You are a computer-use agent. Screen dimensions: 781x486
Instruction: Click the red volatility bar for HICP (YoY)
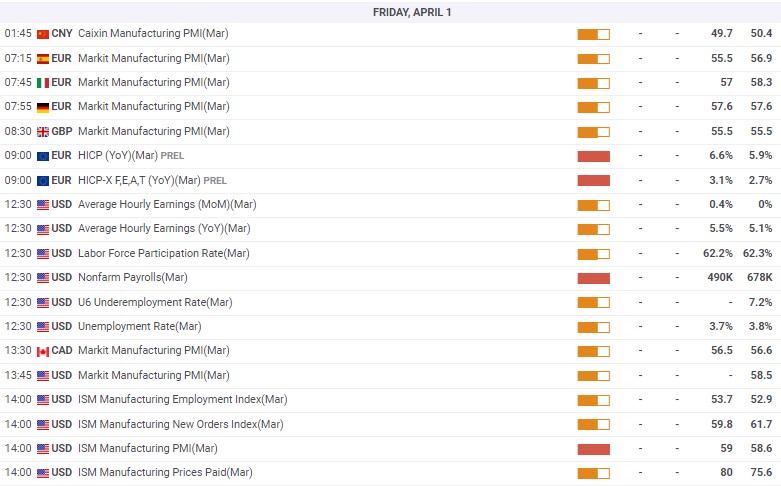[594, 156]
